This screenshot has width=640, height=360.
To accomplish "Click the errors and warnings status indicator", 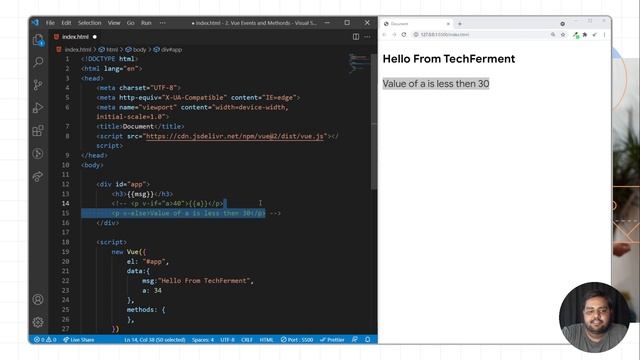I will [45, 340].
